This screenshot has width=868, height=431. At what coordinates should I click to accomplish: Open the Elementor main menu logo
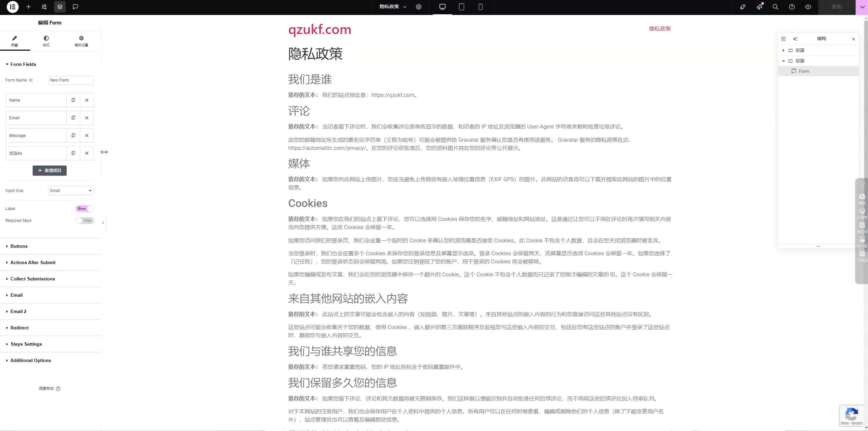pos(13,7)
